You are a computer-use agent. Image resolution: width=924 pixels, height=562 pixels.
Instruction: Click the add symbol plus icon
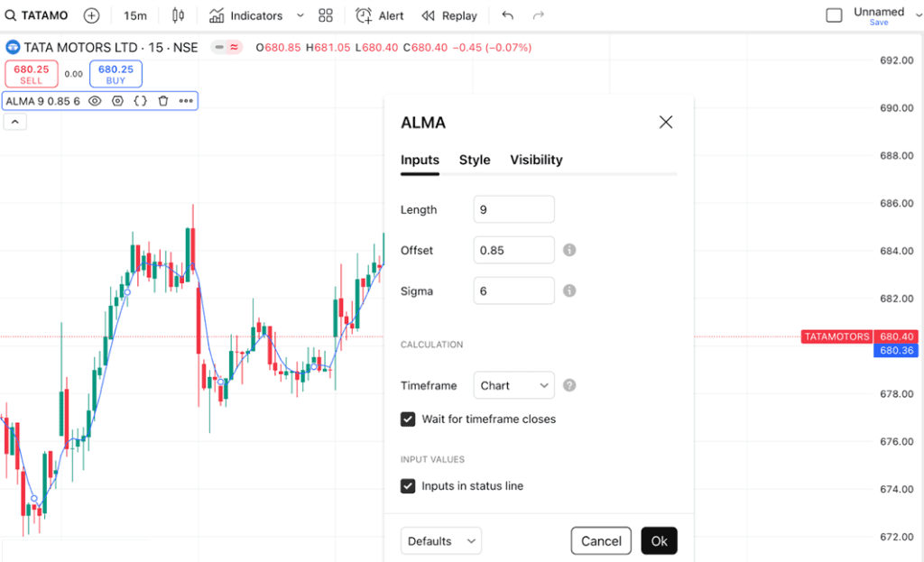pyautogui.click(x=91, y=16)
